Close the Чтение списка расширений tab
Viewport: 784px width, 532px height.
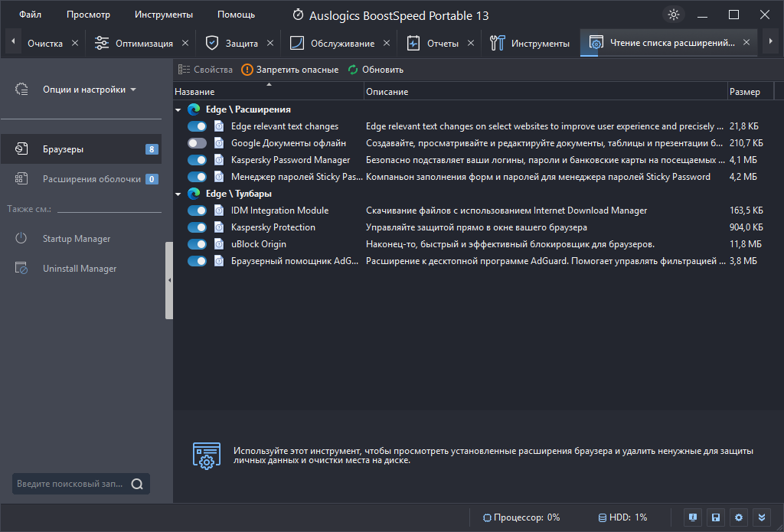(x=746, y=43)
